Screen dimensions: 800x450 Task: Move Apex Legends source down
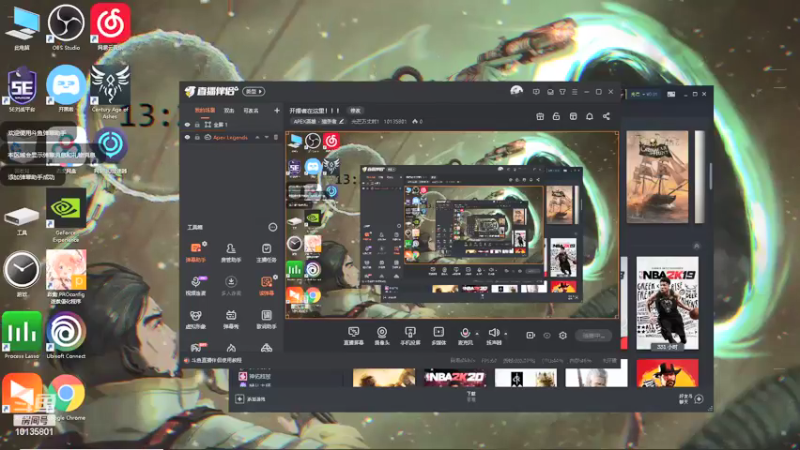coord(266,137)
